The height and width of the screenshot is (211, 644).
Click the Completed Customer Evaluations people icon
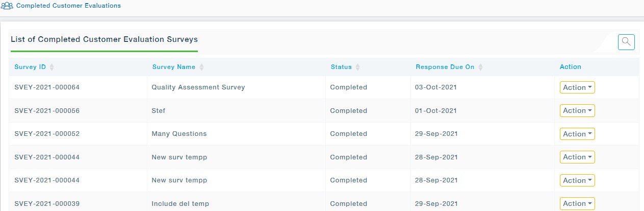pyautogui.click(x=7, y=6)
